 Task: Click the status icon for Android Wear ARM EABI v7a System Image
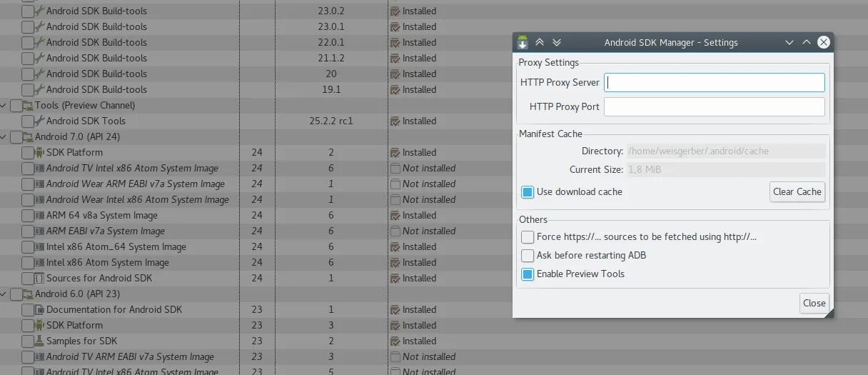tap(395, 184)
